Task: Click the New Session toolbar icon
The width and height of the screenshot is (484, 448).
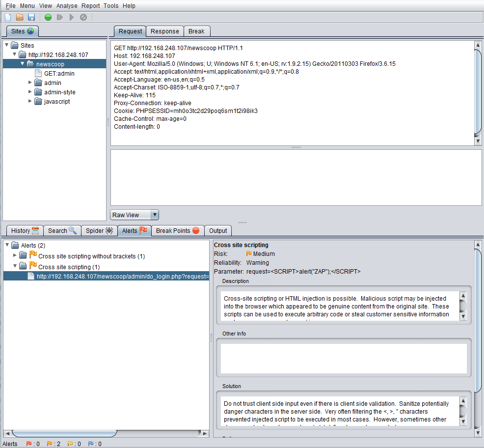Action: coord(8,17)
